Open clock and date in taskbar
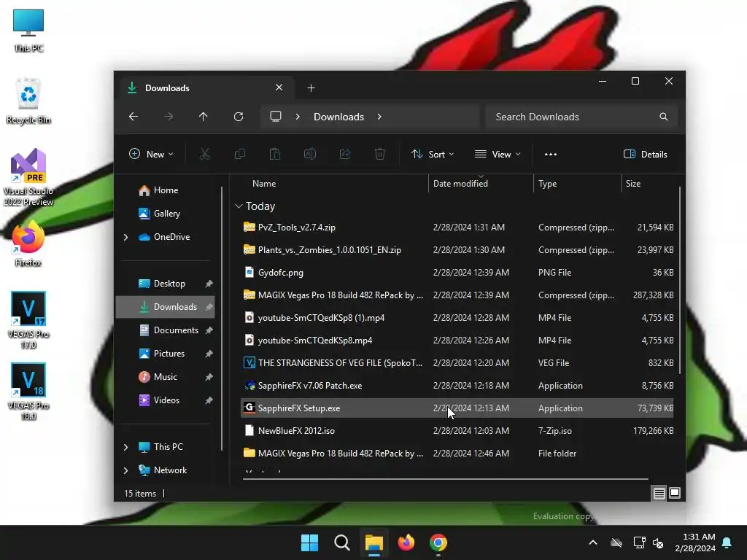 coord(695,542)
